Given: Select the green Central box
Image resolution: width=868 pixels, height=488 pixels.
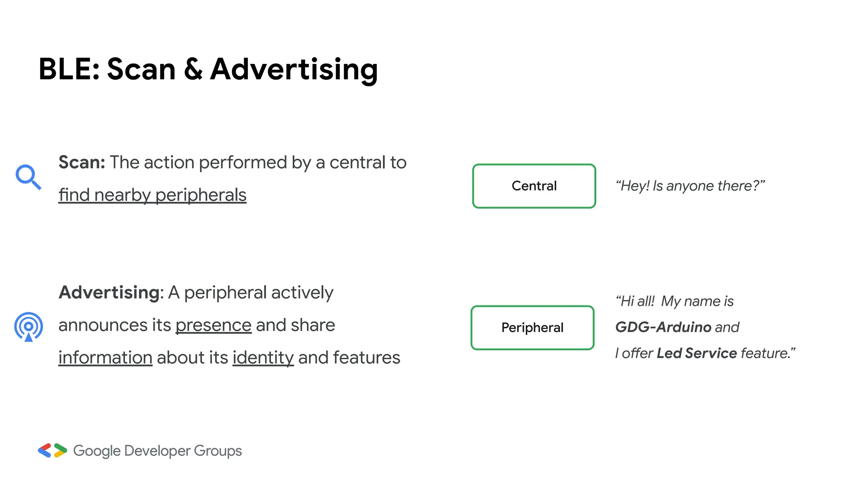Looking at the screenshot, I should tap(534, 186).
